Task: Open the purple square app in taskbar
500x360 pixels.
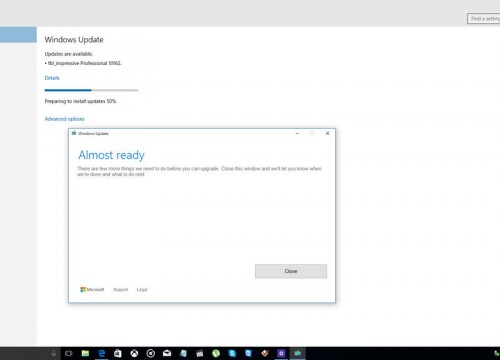Action: [281, 353]
